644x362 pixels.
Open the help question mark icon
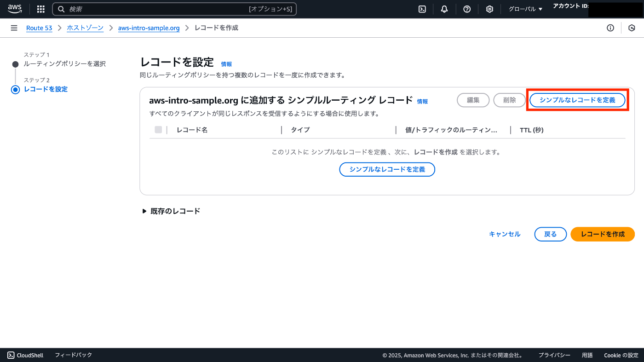[x=467, y=9]
